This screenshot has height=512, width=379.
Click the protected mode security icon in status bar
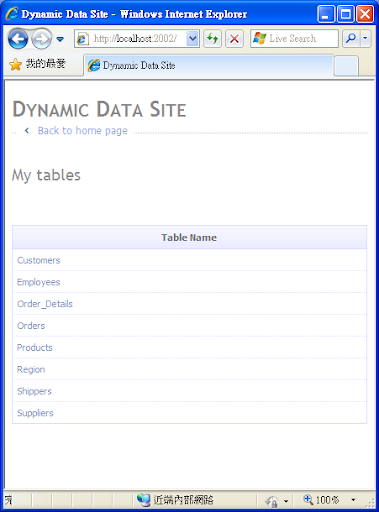point(272,500)
